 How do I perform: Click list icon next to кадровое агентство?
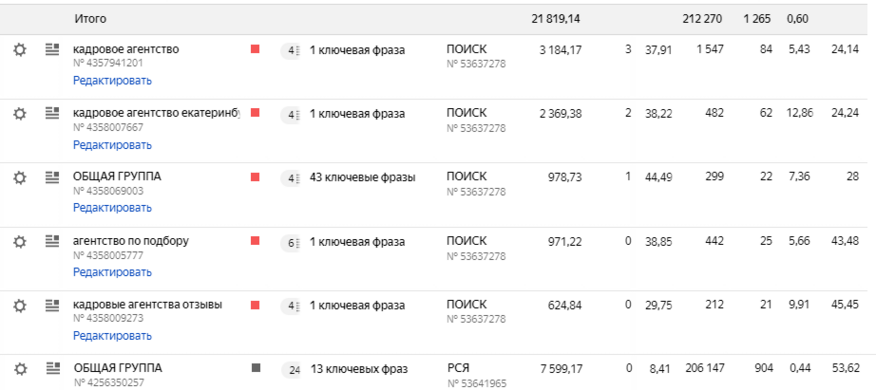pos(52,50)
